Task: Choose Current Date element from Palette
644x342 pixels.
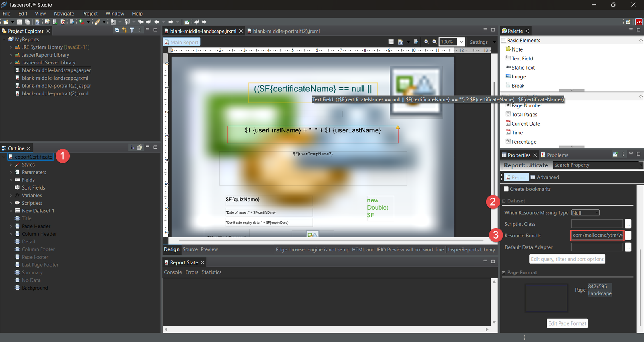Action: click(526, 124)
